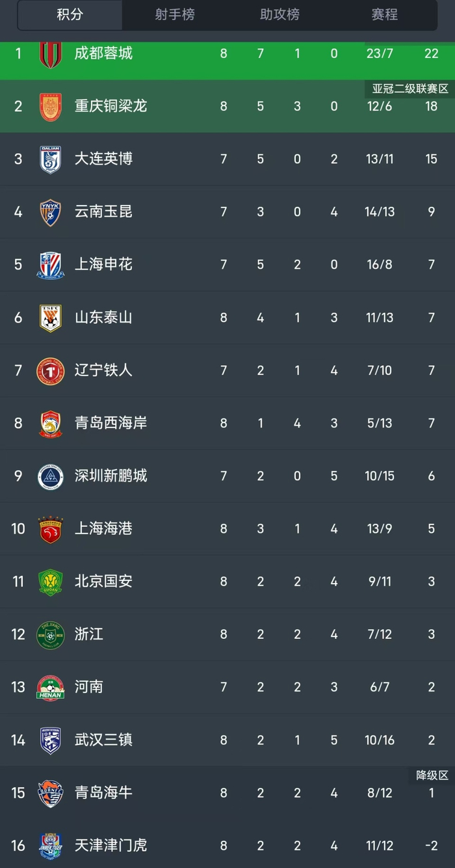Click the 深圳新鹏城 team name
Image resolution: width=455 pixels, height=868 pixels.
pos(110,476)
